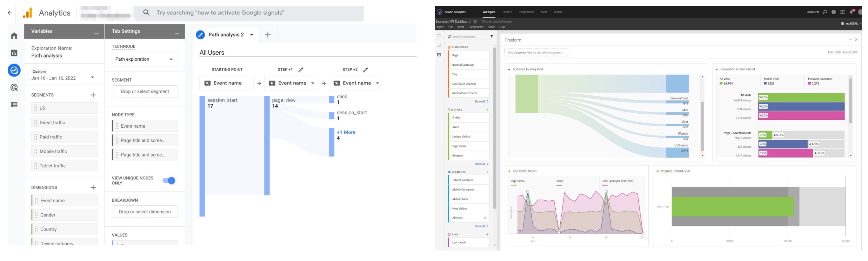Viewport: 868px width, 261px height.
Task: Click the Drop or select dimension breakdown box
Action: 144,212
